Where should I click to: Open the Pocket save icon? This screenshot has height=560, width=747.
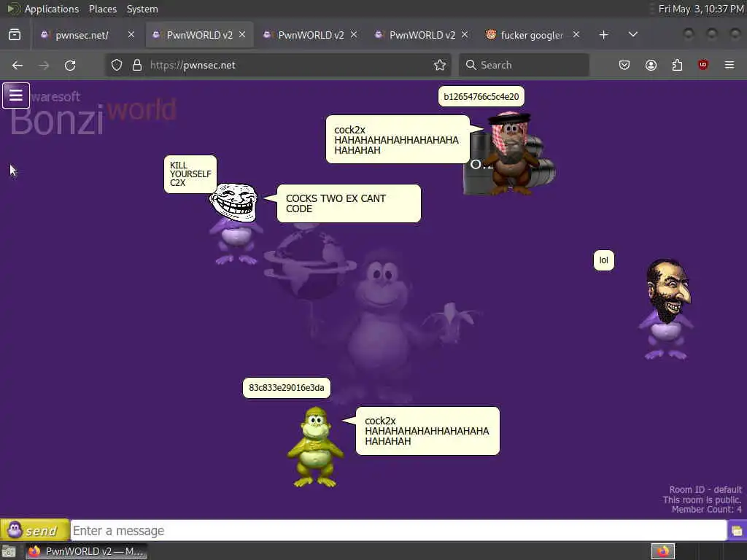(624, 65)
